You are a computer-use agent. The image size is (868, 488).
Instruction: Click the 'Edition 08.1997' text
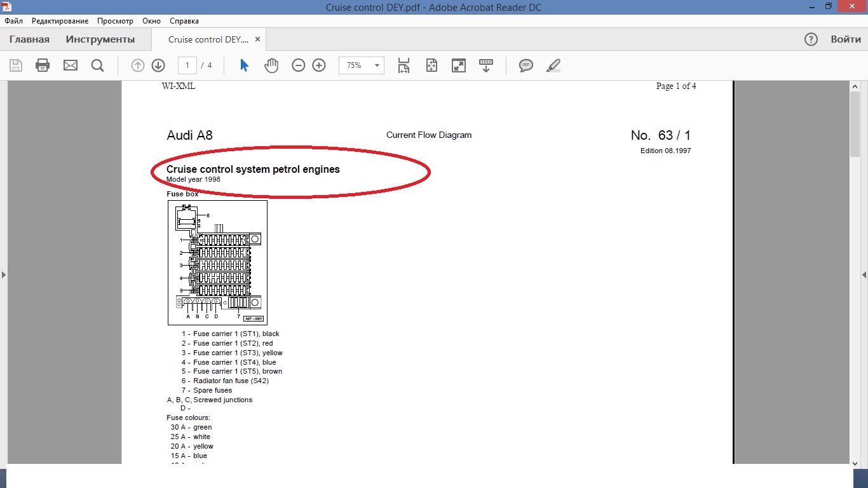coord(666,151)
